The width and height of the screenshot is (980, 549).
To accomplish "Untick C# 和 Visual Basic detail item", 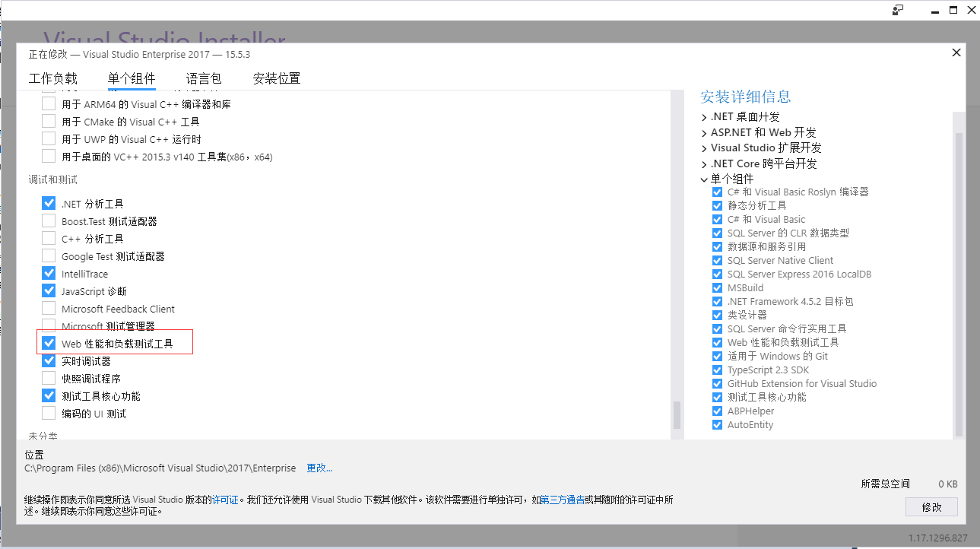I will (x=717, y=220).
